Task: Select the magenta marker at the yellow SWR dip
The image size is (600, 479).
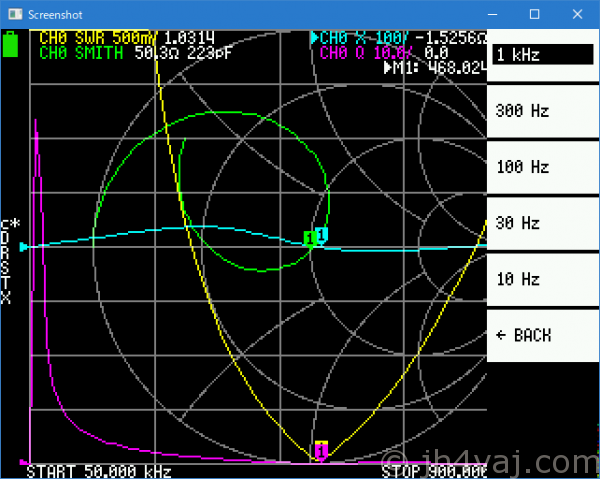Action: click(321, 452)
